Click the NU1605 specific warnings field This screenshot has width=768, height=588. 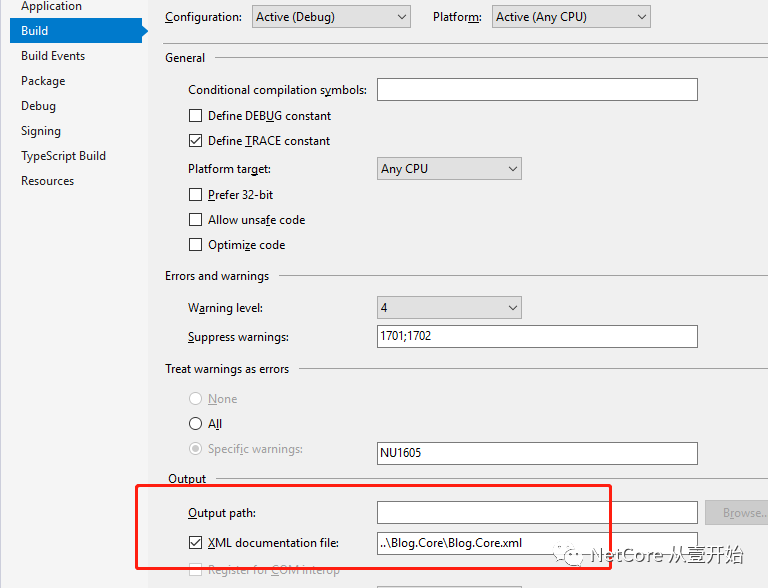[537, 453]
